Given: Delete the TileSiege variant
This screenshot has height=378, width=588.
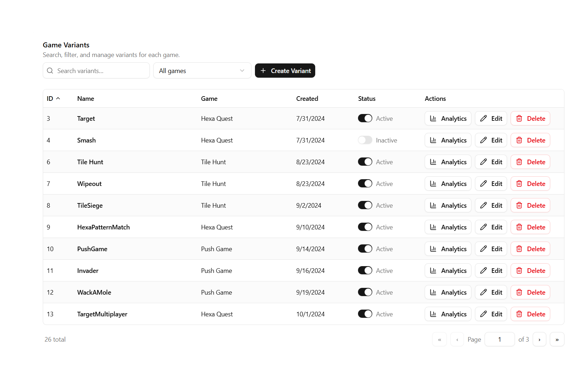Looking at the screenshot, I should tap(530, 205).
